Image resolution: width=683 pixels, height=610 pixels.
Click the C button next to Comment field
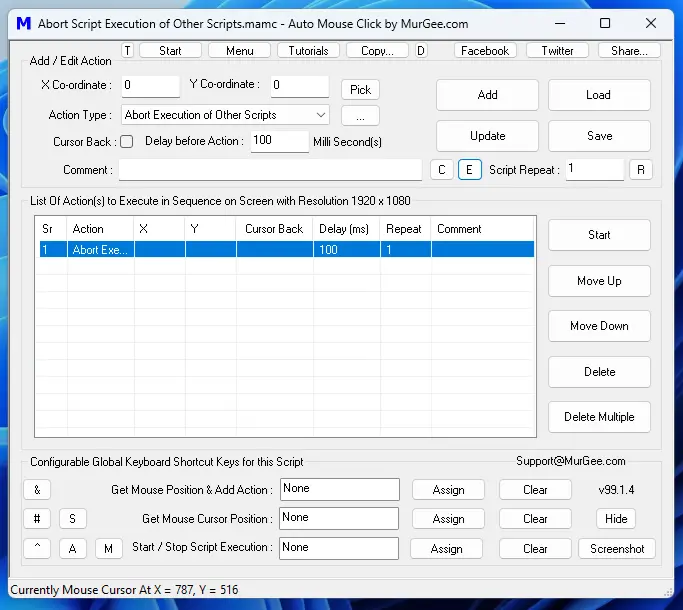(x=442, y=169)
